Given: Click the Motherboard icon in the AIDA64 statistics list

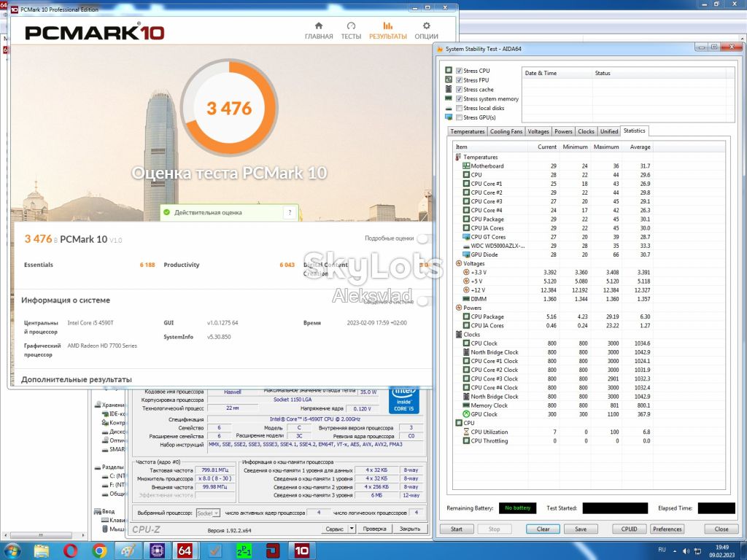Looking at the screenshot, I should tap(466, 166).
